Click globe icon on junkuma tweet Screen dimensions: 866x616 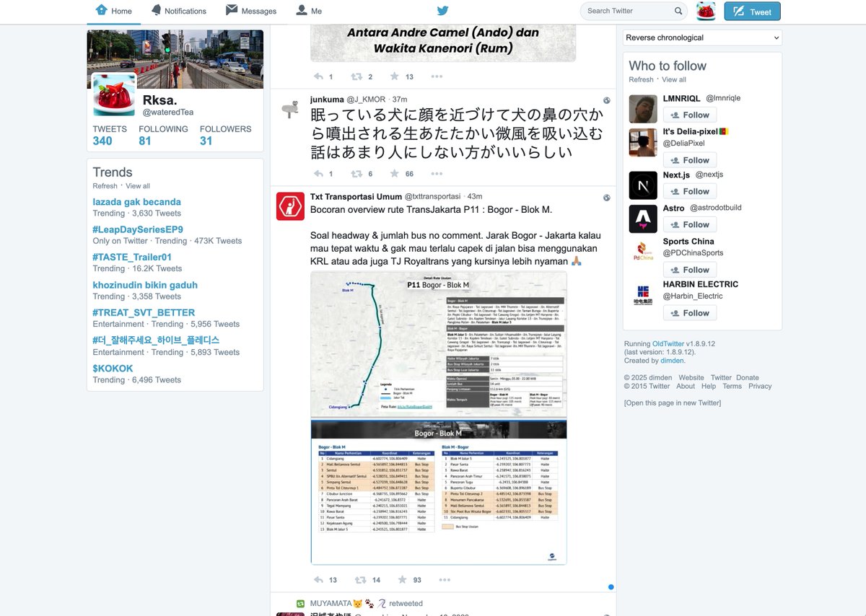[607, 100]
